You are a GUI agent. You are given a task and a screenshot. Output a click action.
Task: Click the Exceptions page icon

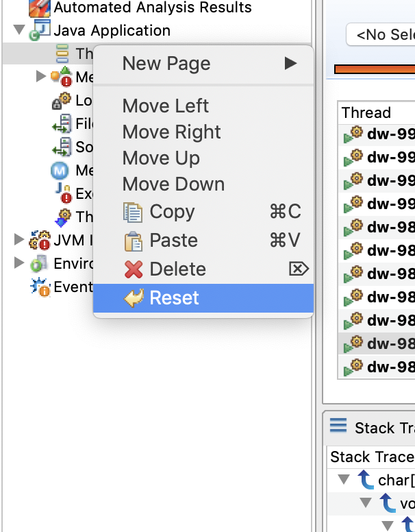coord(64,193)
